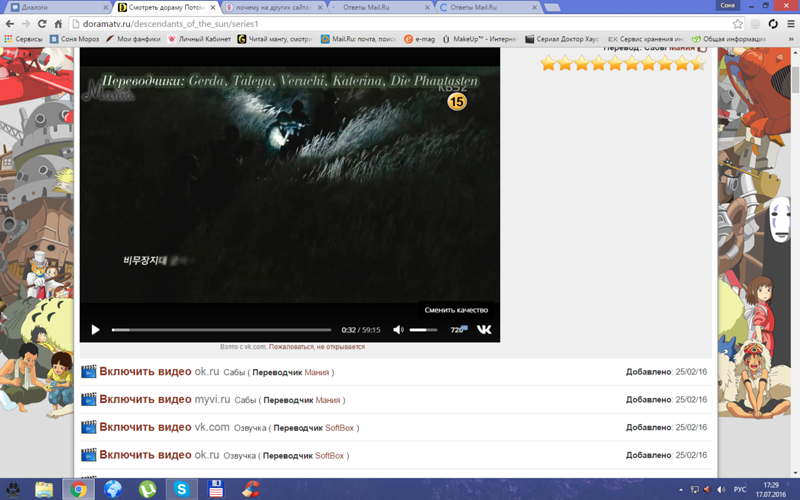The height and width of the screenshot is (500, 800).
Task: Focus the address bar URL
Action: [401, 24]
